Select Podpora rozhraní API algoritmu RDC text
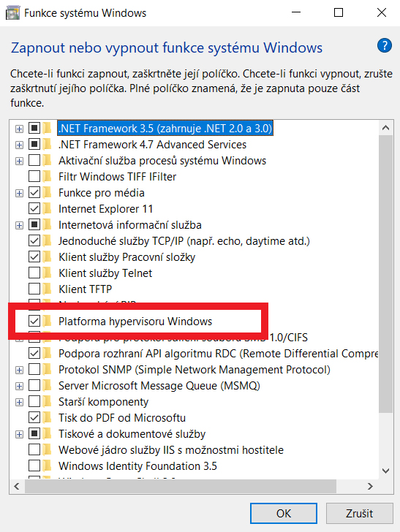The width and height of the screenshot is (400, 532). click(219, 353)
